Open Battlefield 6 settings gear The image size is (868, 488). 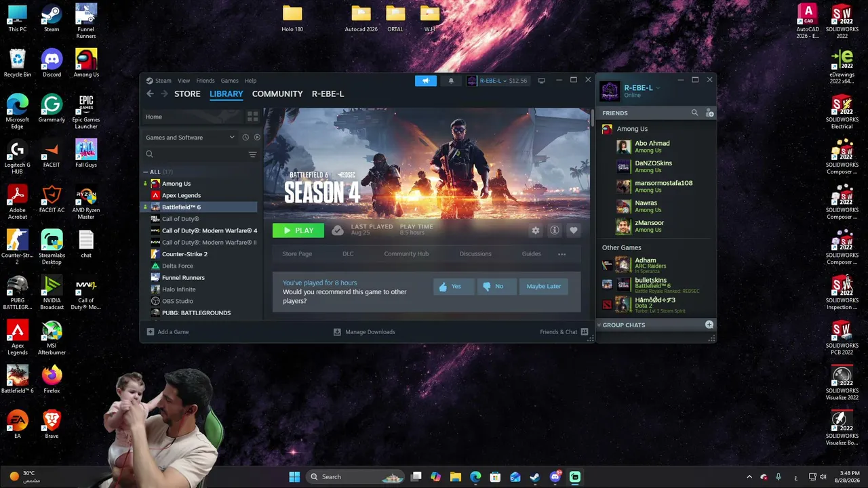536,230
